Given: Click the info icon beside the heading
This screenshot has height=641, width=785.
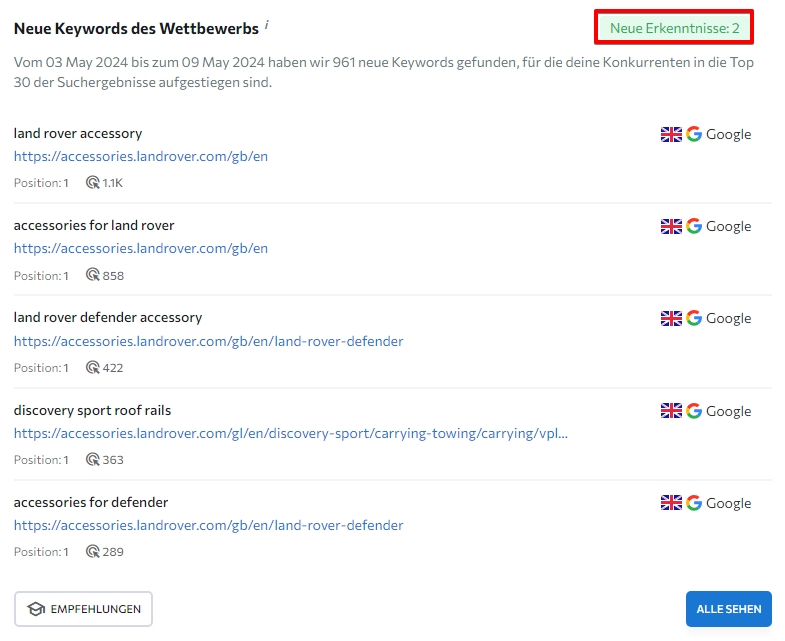Looking at the screenshot, I should click(267, 25).
